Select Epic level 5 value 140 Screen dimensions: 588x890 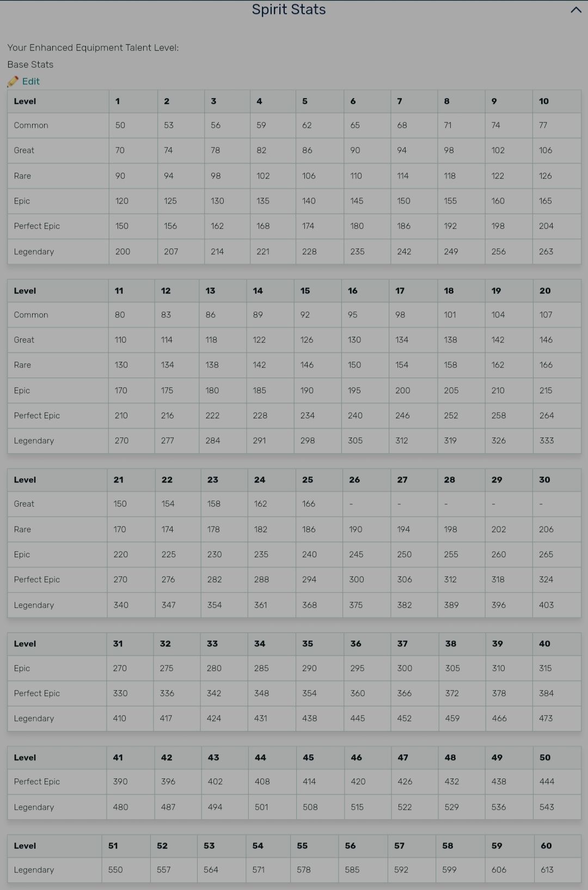(309, 201)
